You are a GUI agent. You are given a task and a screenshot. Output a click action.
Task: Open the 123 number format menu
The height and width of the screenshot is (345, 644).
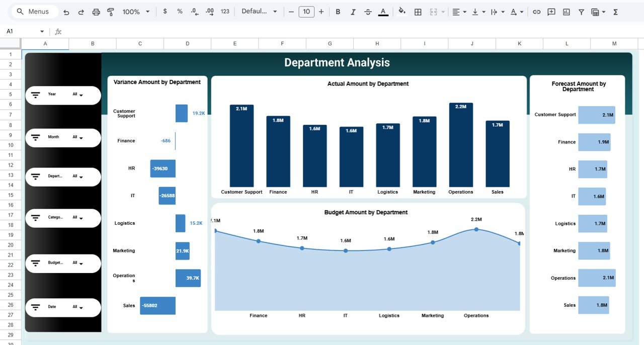coord(224,11)
